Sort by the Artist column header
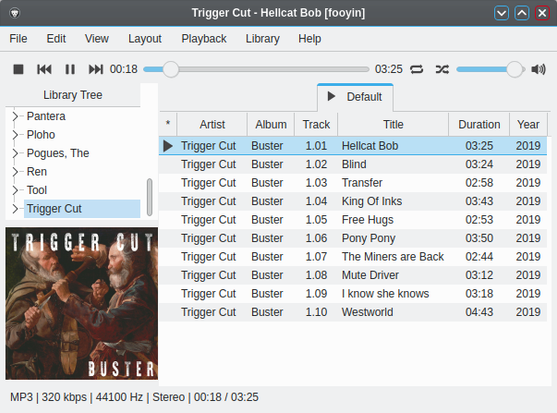This screenshot has height=413, width=557. coord(212,124)
